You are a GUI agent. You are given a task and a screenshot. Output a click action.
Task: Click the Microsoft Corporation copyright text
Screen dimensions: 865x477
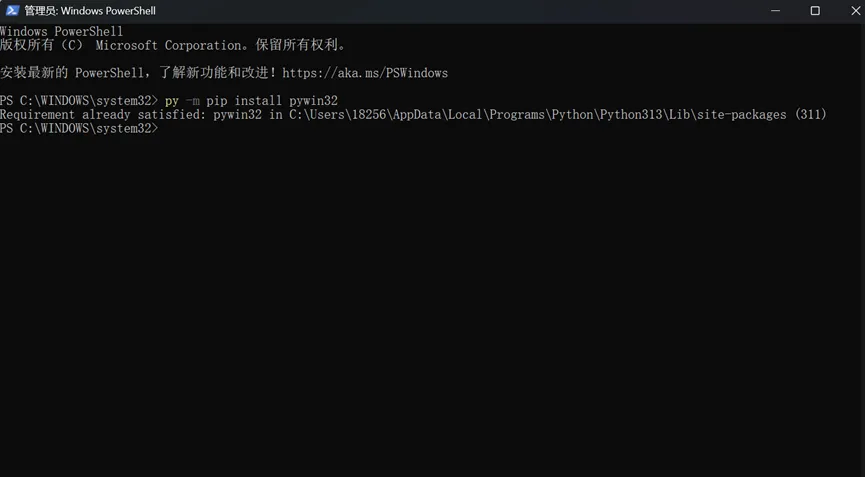point(173,45)
